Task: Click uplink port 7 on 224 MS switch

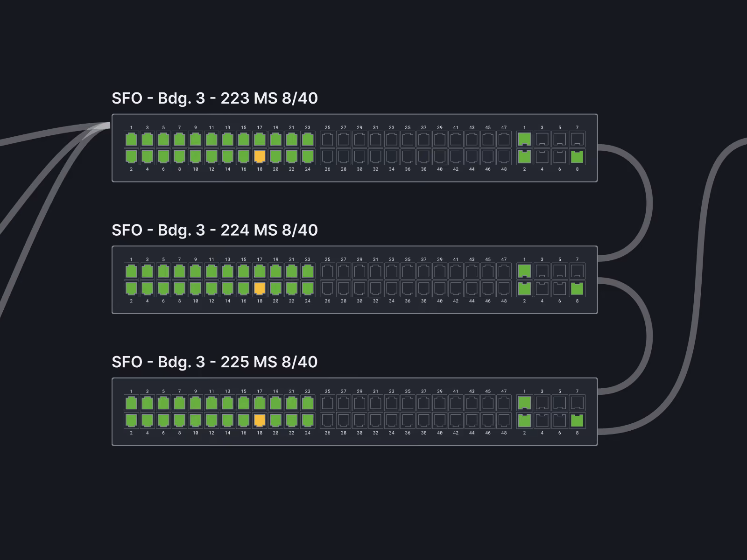Action: [578, 271]
